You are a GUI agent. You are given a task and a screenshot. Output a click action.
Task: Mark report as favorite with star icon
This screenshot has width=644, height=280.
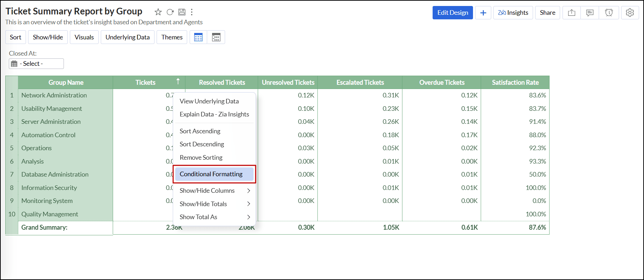pos(158,12)
